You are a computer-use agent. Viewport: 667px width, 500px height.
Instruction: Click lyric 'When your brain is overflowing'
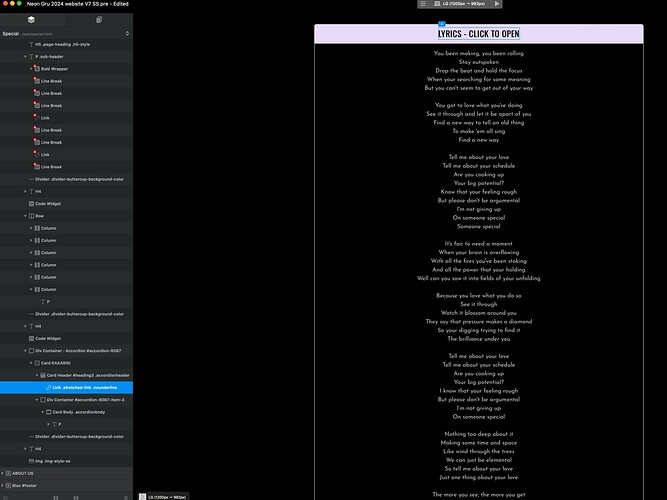[479, 252]
